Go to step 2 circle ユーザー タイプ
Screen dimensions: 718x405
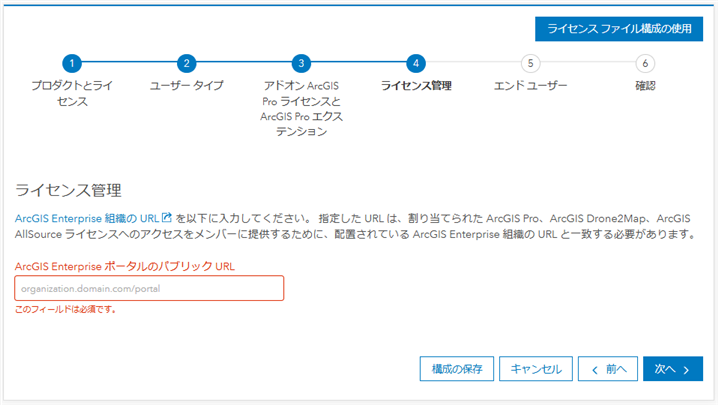point(186,63)
